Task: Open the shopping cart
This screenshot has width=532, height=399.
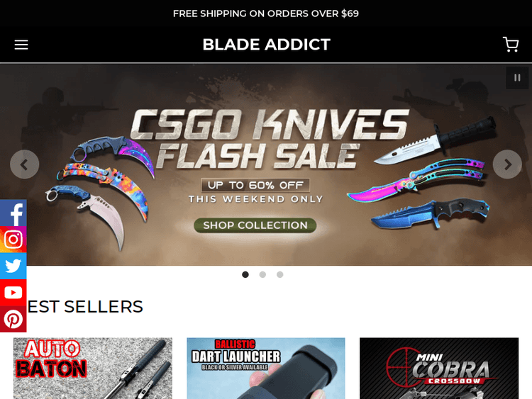Action: 510,45
